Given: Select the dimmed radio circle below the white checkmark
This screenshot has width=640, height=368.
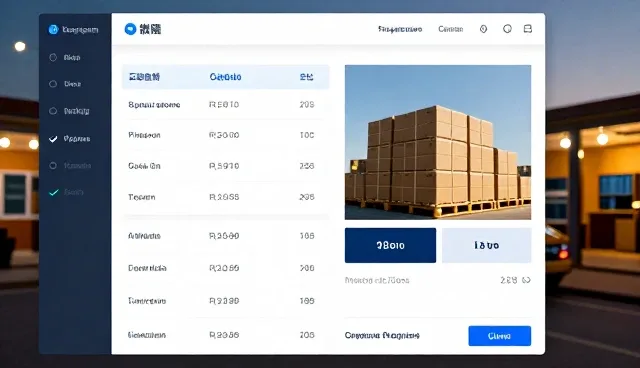Looking at the screenshot, I should [53, 166].
